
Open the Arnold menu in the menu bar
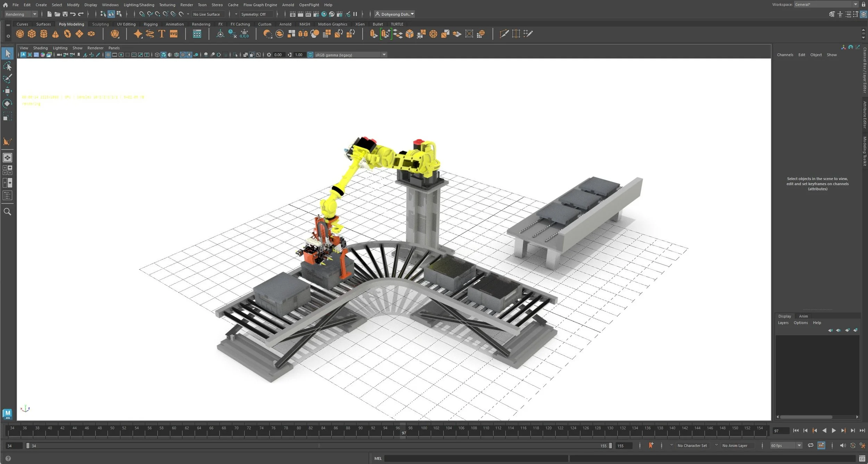pyautogui.click(x=288, y=5)
